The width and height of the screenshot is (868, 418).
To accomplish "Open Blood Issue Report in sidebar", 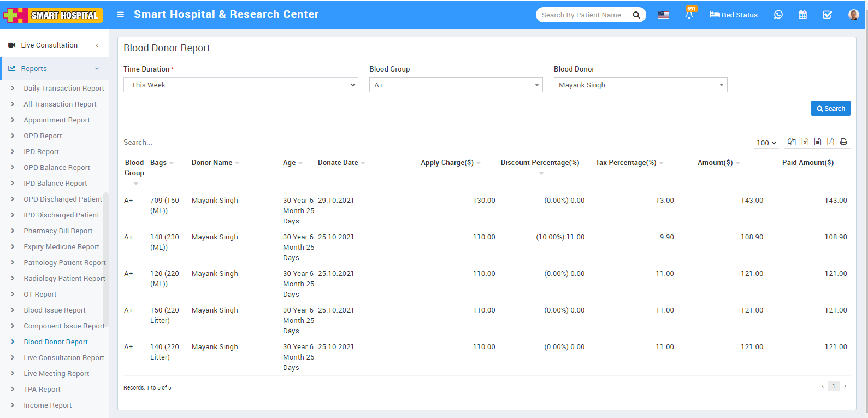I will pyautogui.click(x=55, y=310).
